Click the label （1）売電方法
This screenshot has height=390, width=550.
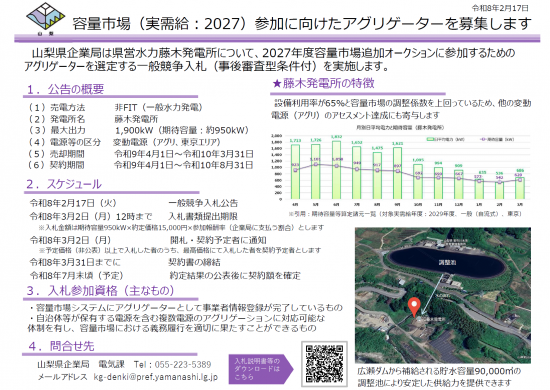point(57,107)
